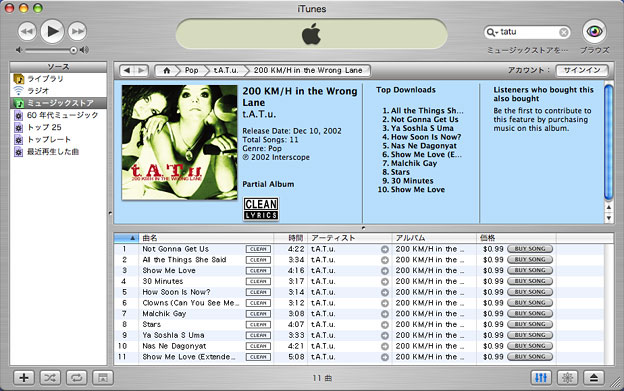Select the Pop breadcrumb item
Viewport: 624px width, 391px height.
(191, 70)
